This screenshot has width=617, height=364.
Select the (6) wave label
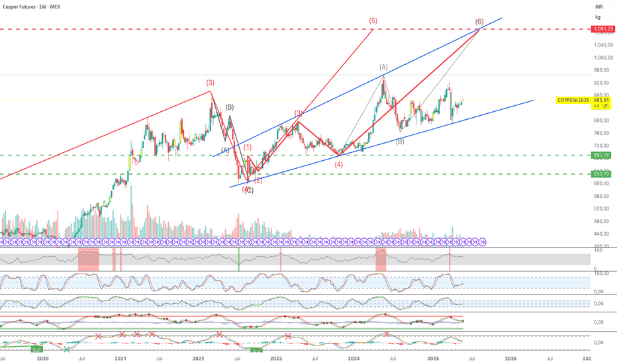(479, 22)
